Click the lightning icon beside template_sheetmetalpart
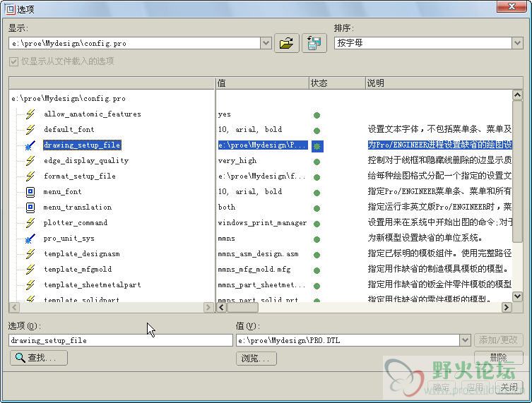Viewport: 532px width, 403px height. tap(30, 285)
